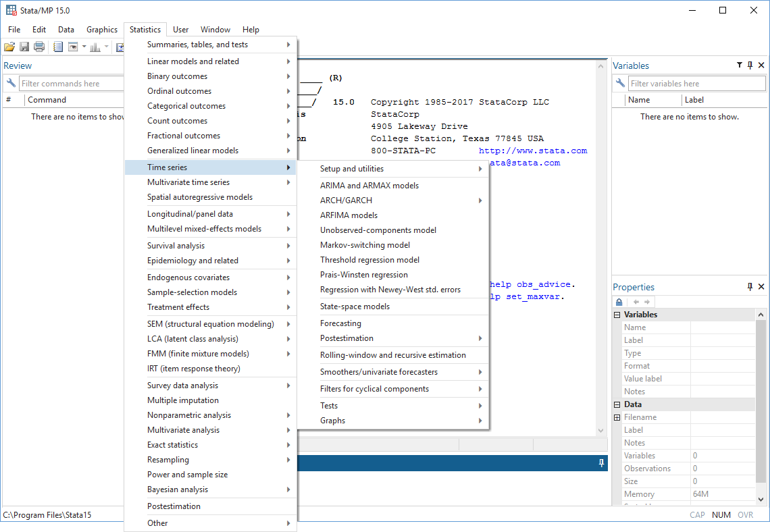Focus the Filter variables here field
Image resolution: width=770 pixels, height=532 pixels.
[x=696, y=84]
